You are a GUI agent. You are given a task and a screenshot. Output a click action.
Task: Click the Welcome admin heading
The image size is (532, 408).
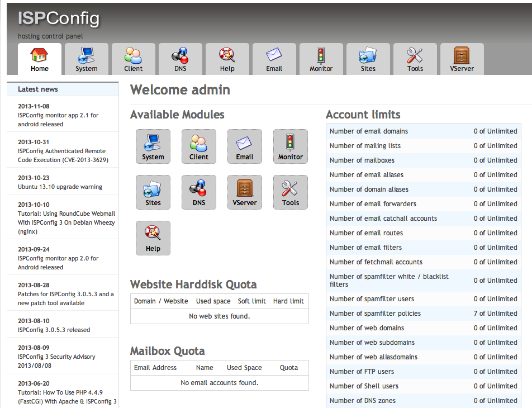(x=180, y=90)
